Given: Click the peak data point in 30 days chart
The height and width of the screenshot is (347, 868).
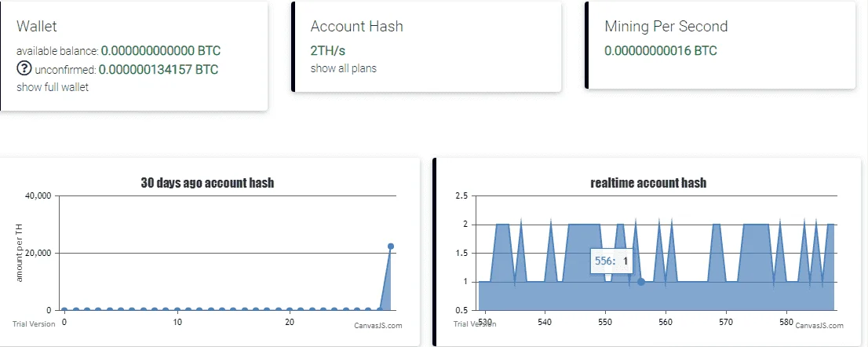Looking at the screenshot, I should coord(390,247).
